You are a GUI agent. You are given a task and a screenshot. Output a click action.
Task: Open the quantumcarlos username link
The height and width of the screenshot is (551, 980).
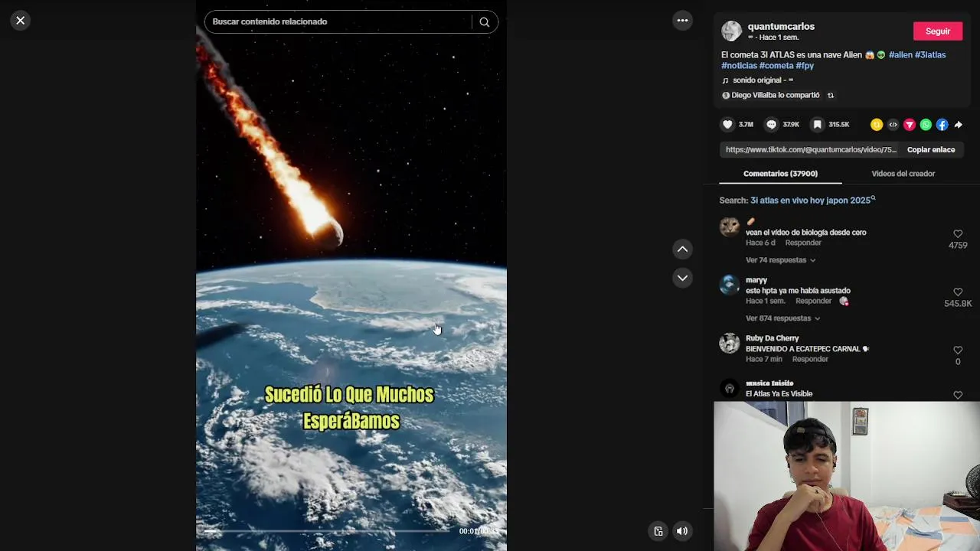pos(781,26)
